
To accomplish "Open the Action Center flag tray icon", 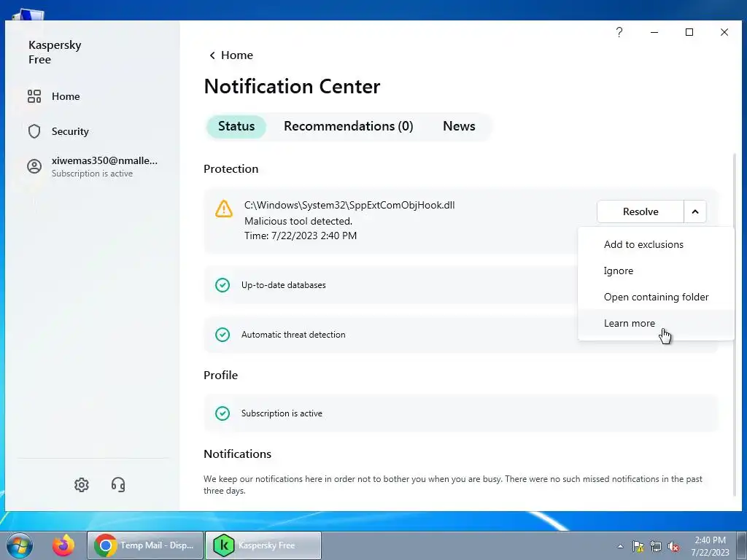I will click(638, 546).
